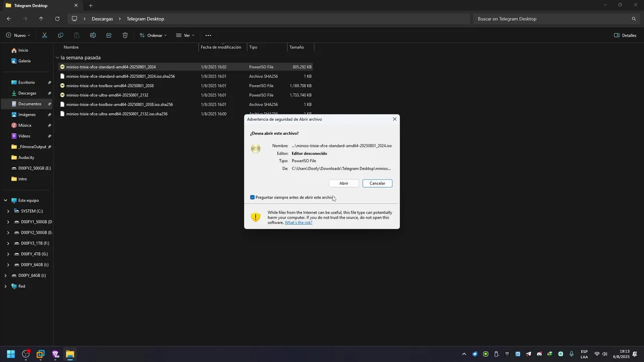The width and height of the screenshot is (644, 362).
Task: Open the Nuevo dropdown menu
Action: (18, 35)
